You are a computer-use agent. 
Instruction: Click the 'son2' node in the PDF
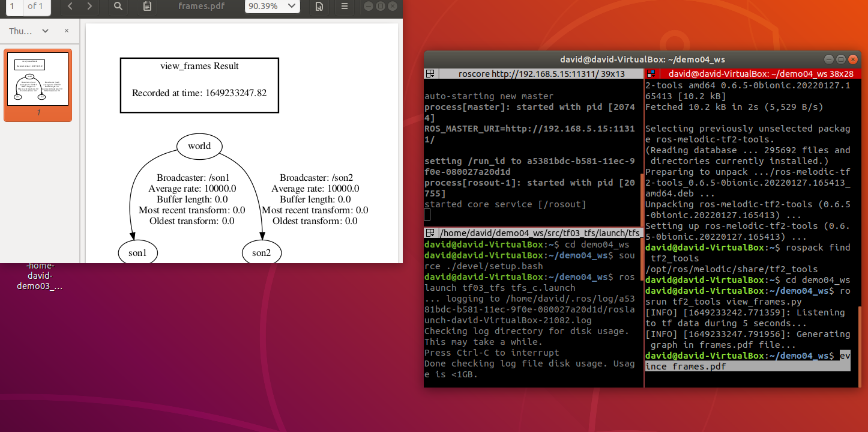click(x=261, y=253)
